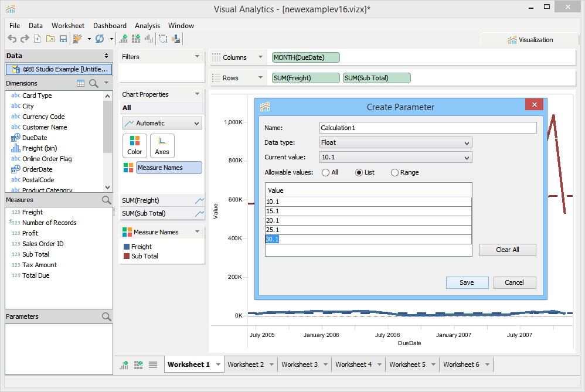Screen dimensions: 585x392
Task: Click the Save button in the dialog
Action: [x=467, y=282]
